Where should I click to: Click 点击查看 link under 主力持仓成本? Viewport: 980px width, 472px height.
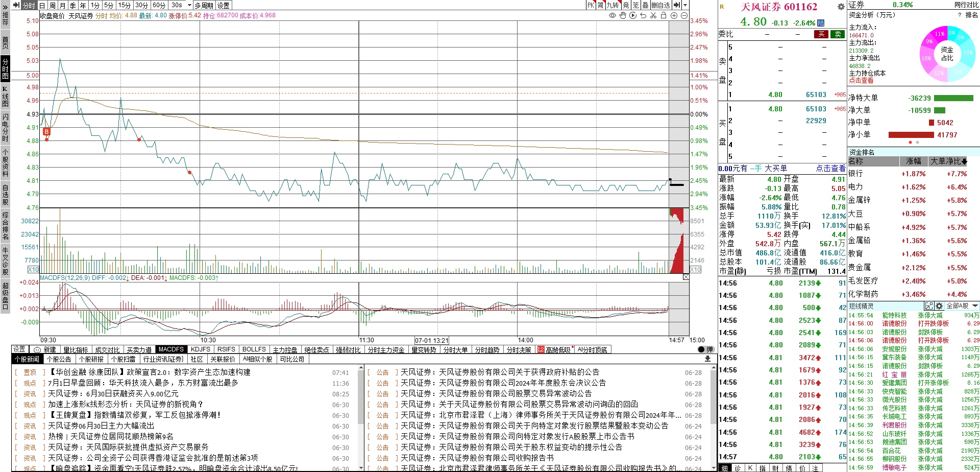click(861, 81)
